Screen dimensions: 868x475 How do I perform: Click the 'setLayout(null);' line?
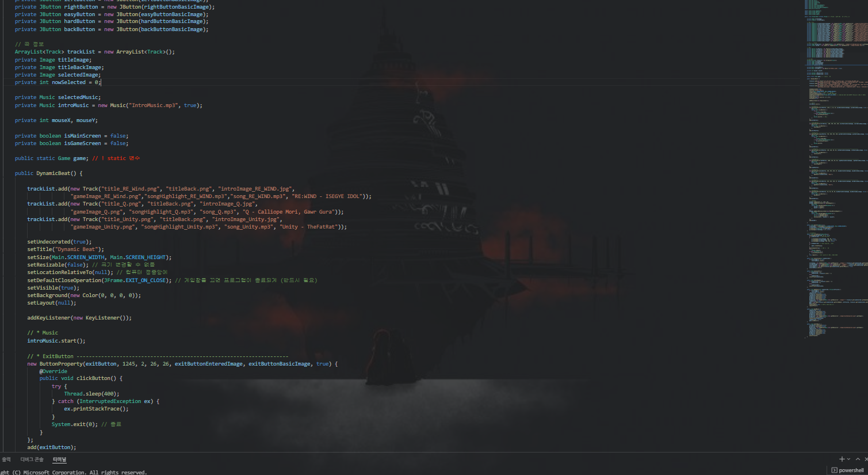(x=51, y=303)
